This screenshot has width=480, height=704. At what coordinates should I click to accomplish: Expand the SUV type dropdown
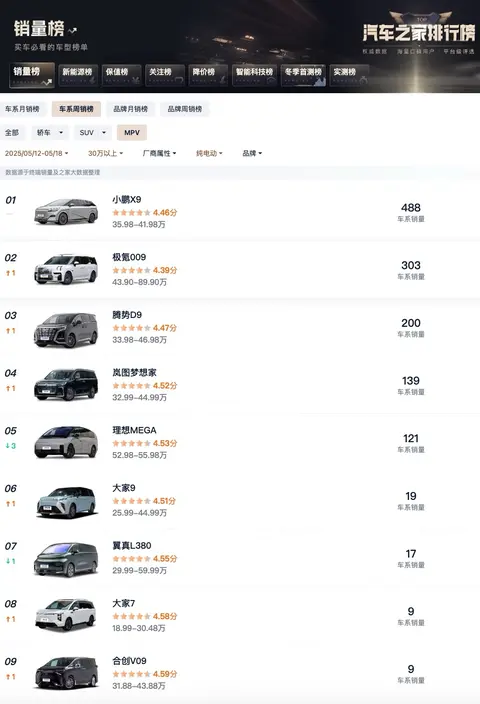(92, 132)
